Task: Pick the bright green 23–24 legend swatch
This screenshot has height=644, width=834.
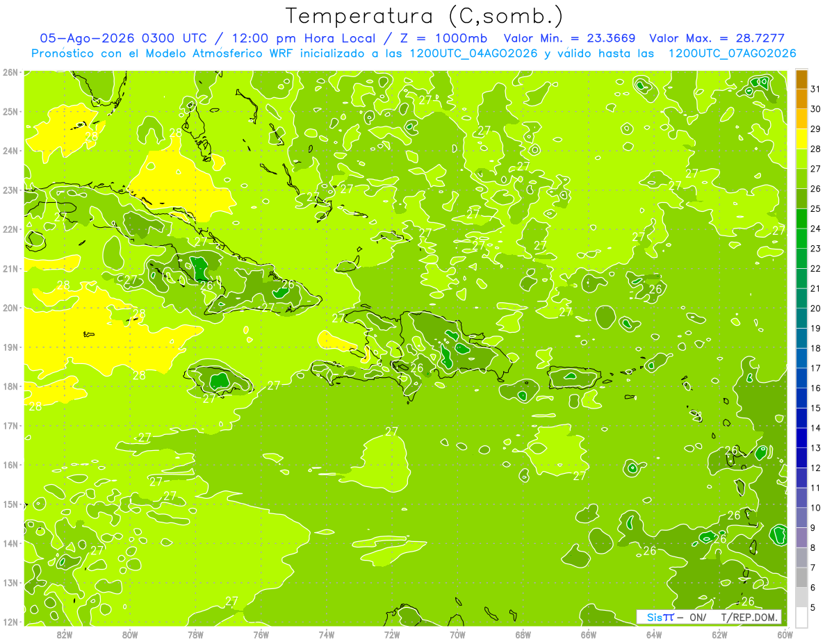Action: tap(801, 238)
